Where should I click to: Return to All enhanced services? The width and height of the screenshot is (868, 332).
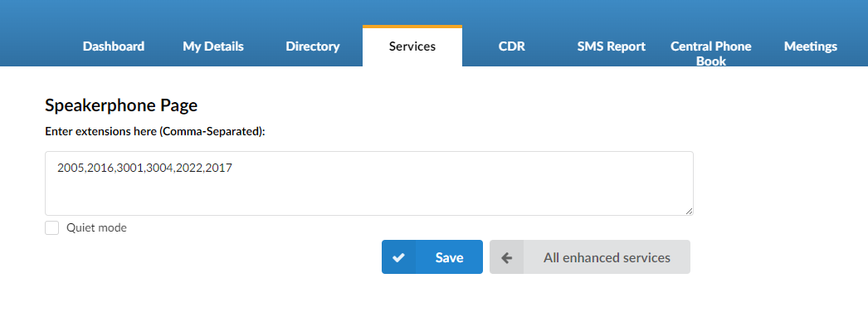(x=590, y=256)
